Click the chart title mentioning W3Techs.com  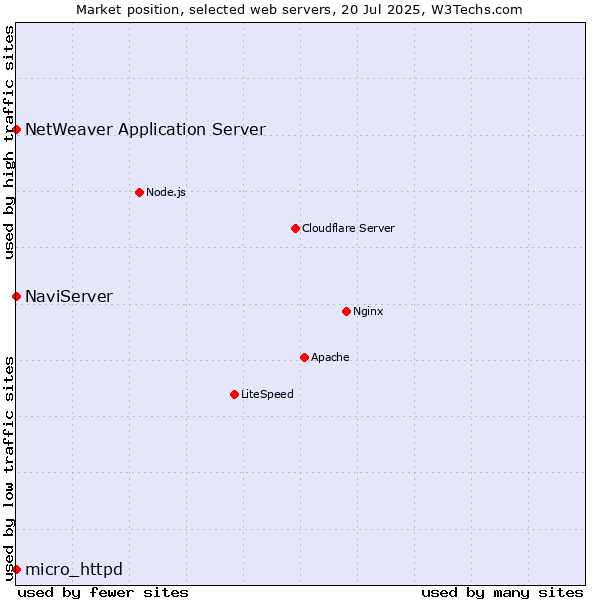(299, 9)
